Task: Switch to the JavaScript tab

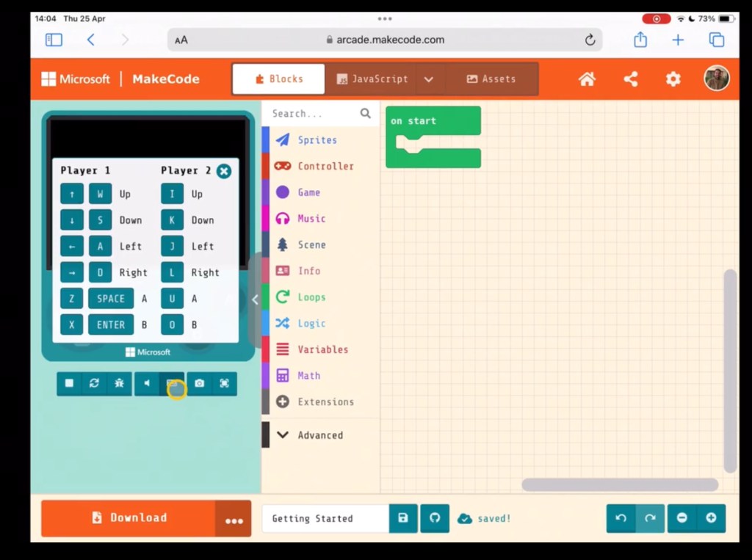Action: click(x=372, y=79)
